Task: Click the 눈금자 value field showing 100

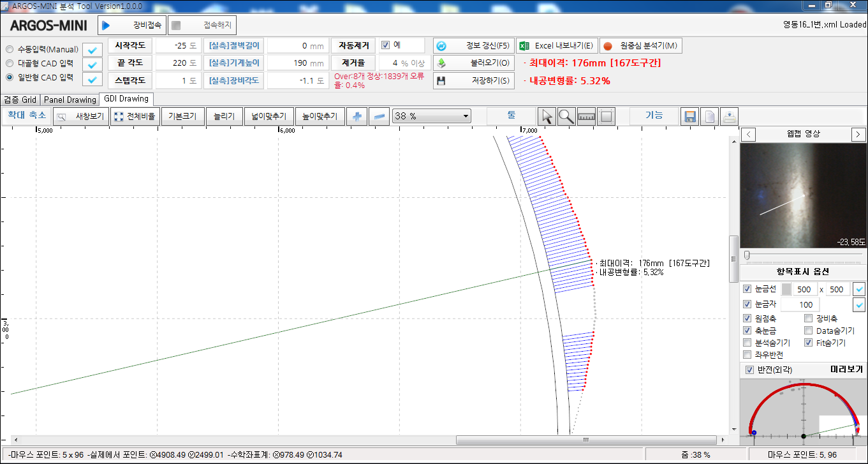Action: (x=800, y=304)
